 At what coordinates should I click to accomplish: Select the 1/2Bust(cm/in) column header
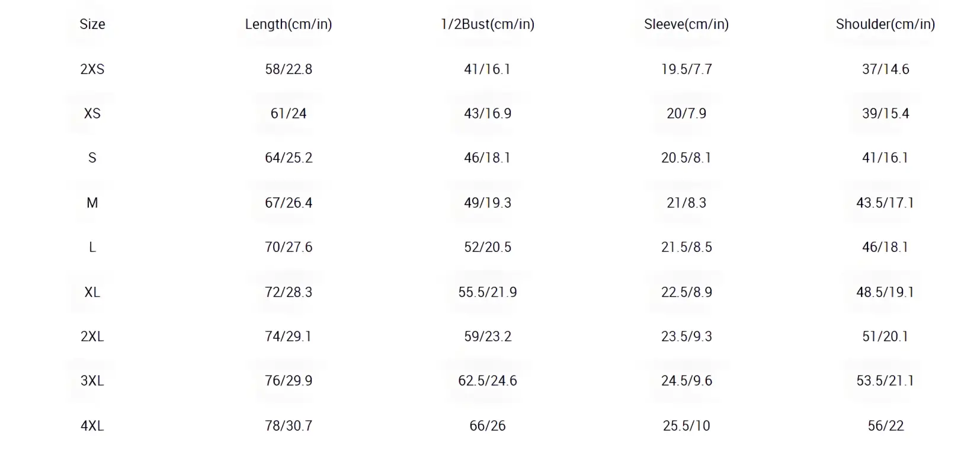click(x=487, y=24)
